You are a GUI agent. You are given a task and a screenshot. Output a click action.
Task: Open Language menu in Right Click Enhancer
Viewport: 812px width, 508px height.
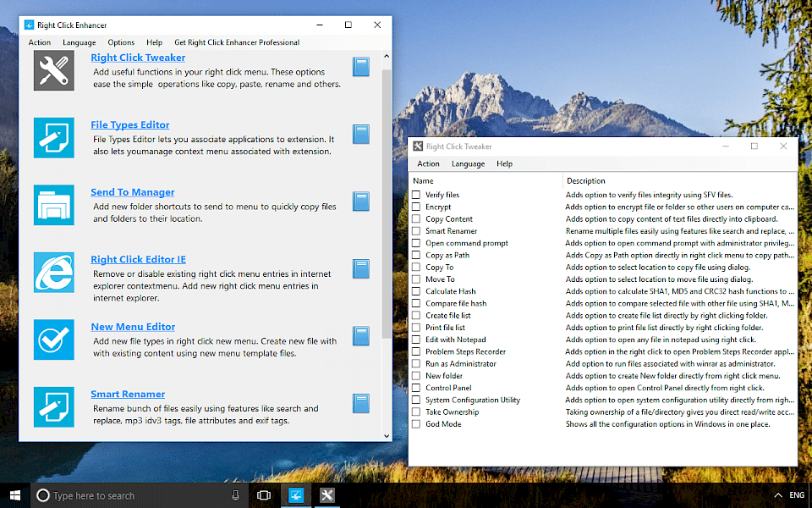[x=80, y=42]
